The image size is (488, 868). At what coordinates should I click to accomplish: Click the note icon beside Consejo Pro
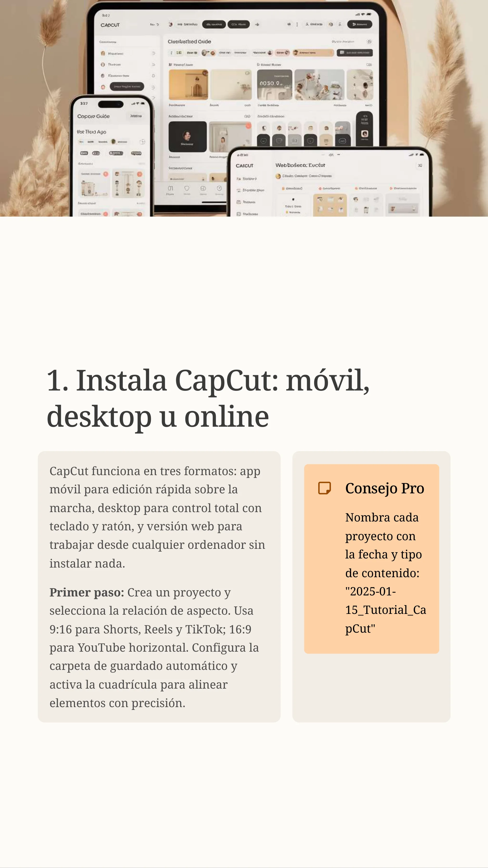(324, 488)
